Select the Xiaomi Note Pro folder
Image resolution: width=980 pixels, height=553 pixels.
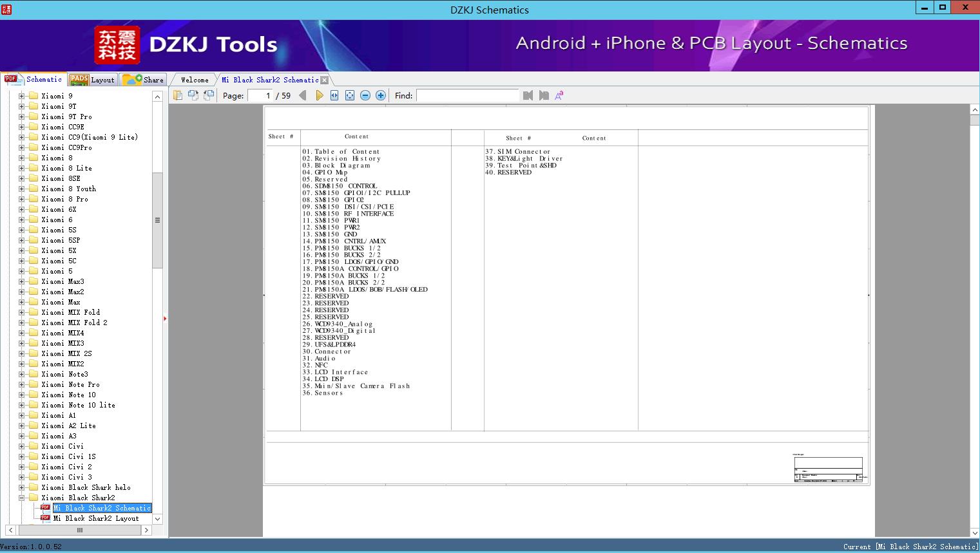(x=70, y=384)
